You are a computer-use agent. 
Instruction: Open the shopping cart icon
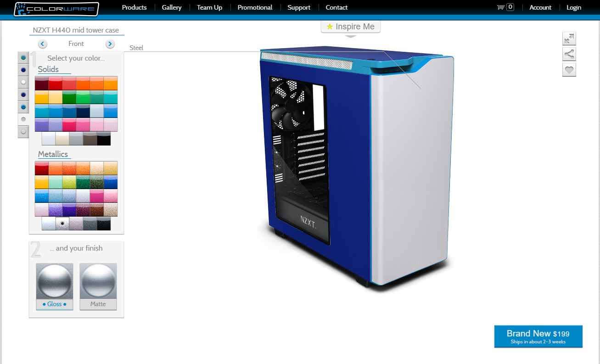[501, 7]
